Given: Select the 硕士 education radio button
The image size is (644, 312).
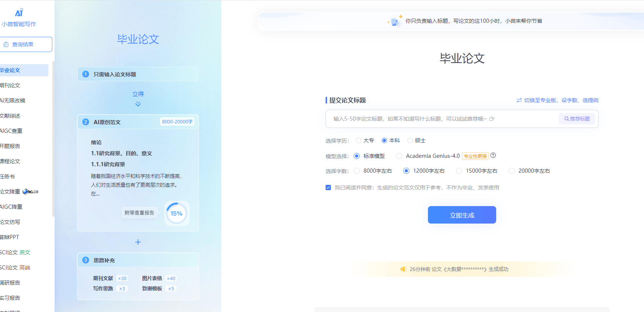Looking at the screenshot, I should (x=410, y=140).
